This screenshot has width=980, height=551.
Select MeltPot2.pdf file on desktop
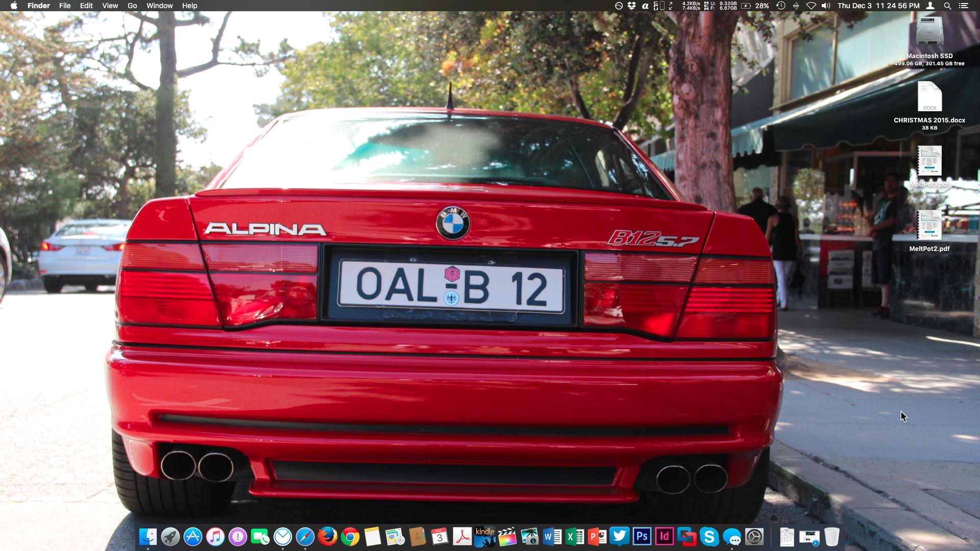click(x=929, y=231)
